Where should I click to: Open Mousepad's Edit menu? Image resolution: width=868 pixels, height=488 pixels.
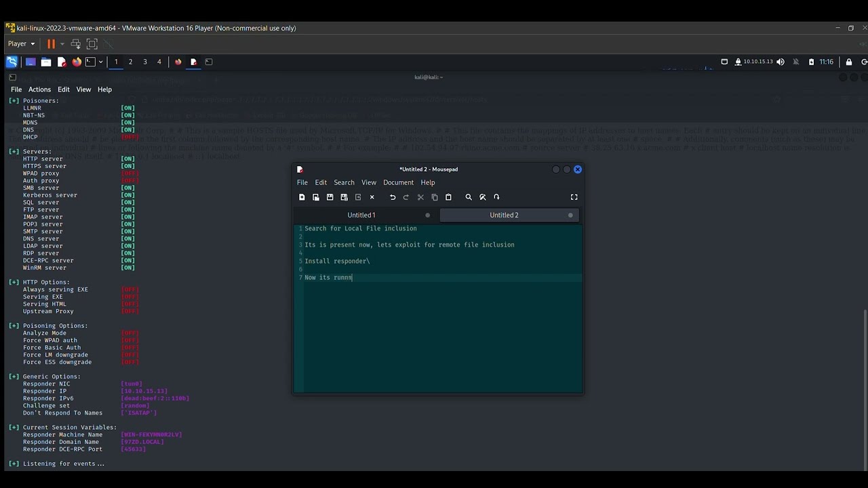(321, 182)
